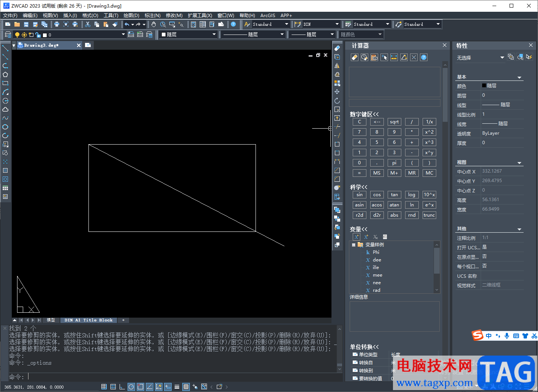This screenshot has height=392, width=538.
Task: Select the Spline tool in the draw toolbar
Action: pyautogui.click(x=5, y=118)
